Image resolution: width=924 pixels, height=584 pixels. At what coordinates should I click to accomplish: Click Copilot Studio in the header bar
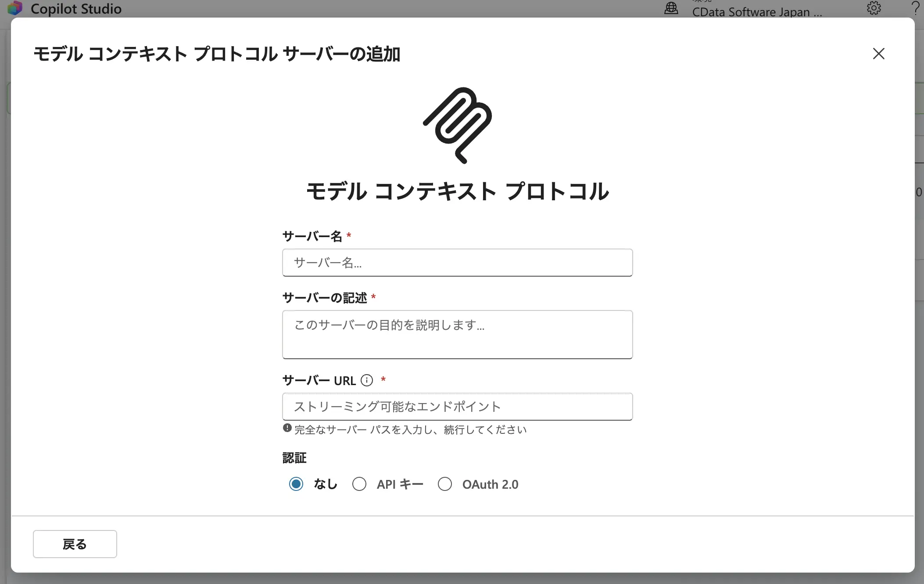click(76, 8)
